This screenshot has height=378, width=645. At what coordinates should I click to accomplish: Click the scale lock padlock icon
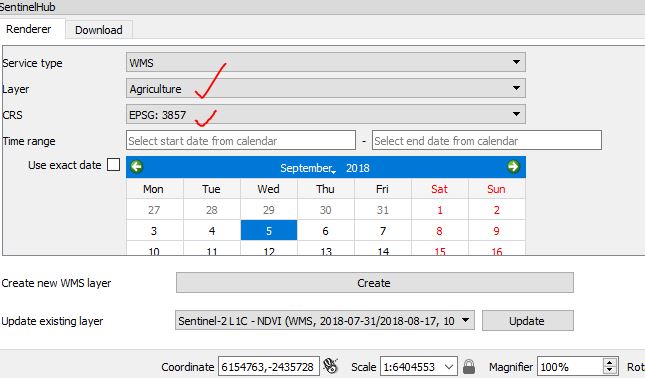(469, 366)
